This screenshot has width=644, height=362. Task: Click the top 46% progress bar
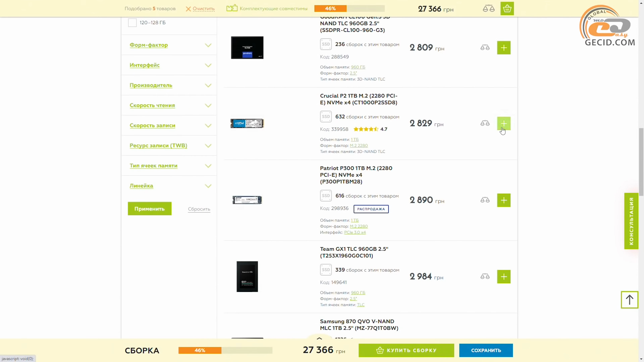point(349,8)
